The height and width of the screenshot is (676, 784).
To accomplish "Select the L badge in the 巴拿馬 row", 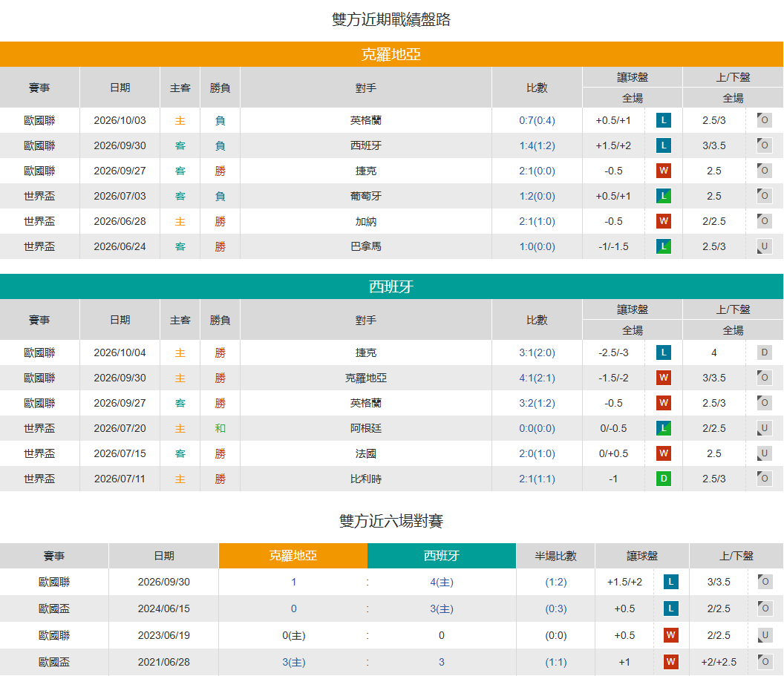I will click(x=664, y=246).
